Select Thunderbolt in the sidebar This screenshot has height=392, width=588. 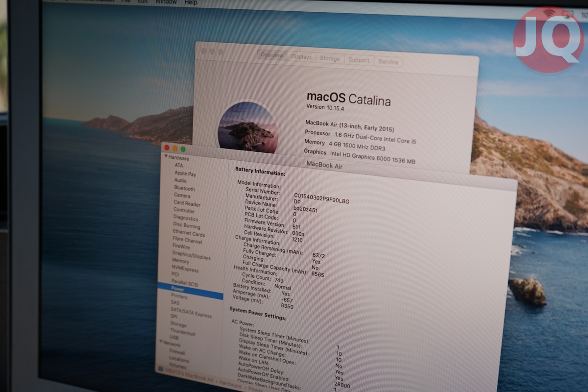182,332
